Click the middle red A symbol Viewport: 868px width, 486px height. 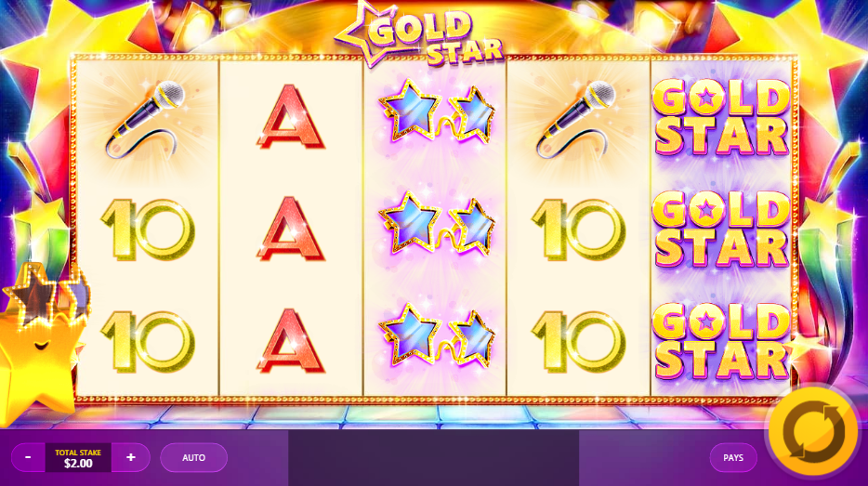tap(291, 229)
